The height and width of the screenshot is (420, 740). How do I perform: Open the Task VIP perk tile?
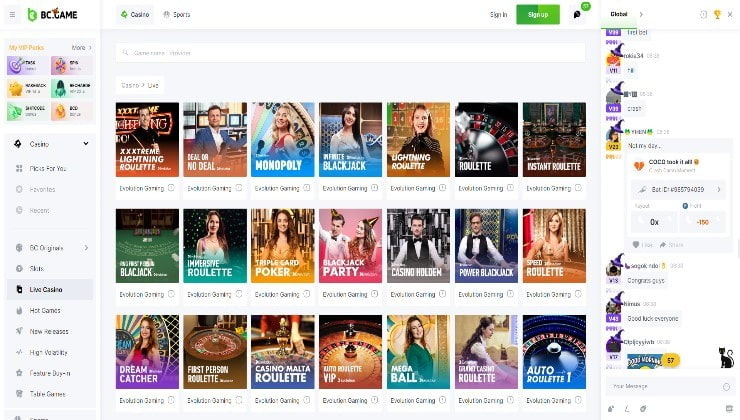(27, 66)
